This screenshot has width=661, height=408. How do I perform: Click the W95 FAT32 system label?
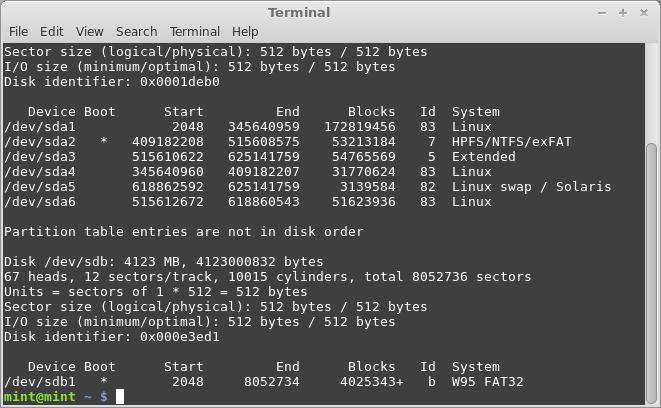pyautogui.click(x=487, y=382)
